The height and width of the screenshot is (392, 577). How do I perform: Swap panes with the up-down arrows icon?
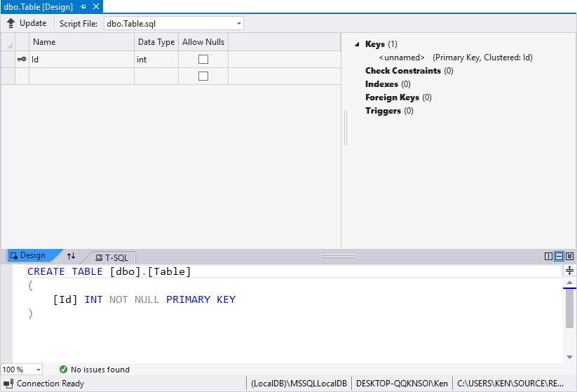point(71,256)
